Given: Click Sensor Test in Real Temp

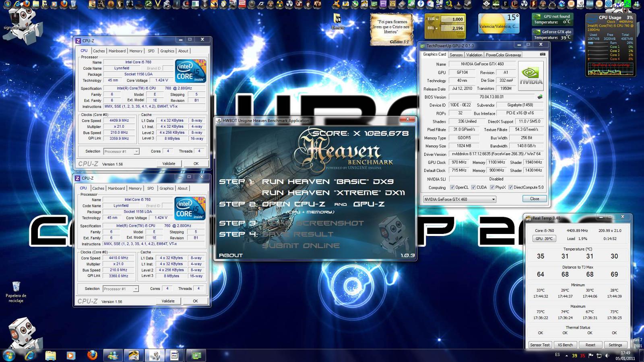Looking at the screenshot, I should 540,345.
